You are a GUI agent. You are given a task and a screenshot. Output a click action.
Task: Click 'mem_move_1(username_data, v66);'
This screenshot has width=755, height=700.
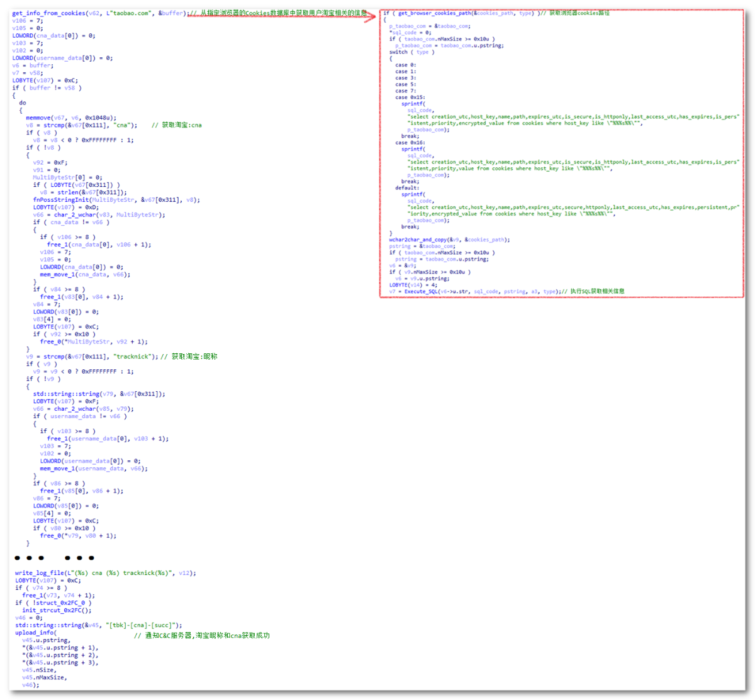94,469
